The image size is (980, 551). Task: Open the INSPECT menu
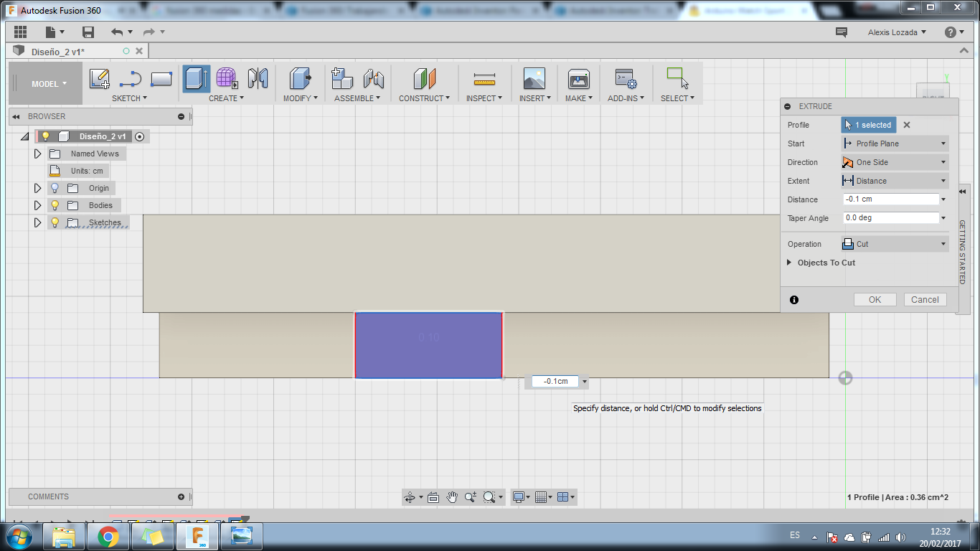click(x=484, y=98)
